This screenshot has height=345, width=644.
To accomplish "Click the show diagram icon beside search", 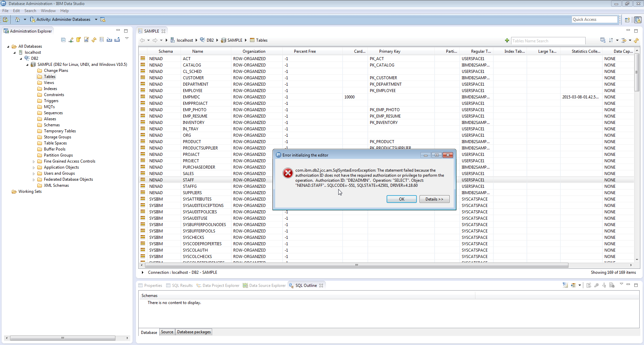I will coord(603,40).
